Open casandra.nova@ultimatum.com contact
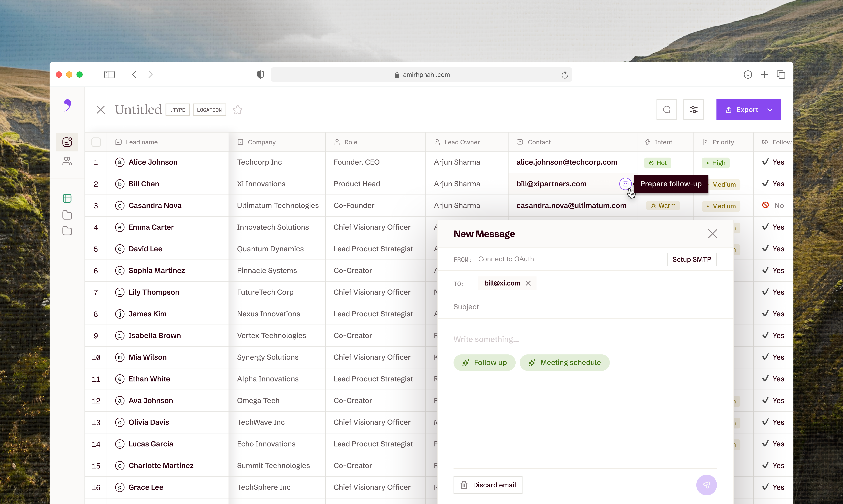 [x=571, y=205]
